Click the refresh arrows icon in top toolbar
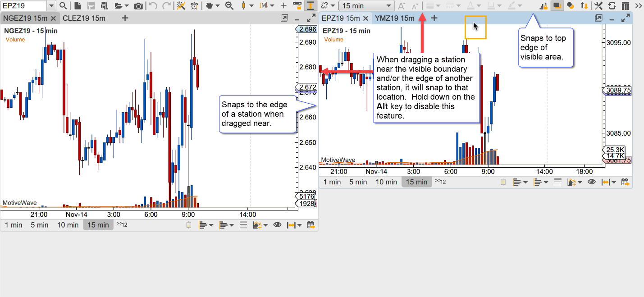The height and width of the screenshot is (297, 644). point(612,6)
